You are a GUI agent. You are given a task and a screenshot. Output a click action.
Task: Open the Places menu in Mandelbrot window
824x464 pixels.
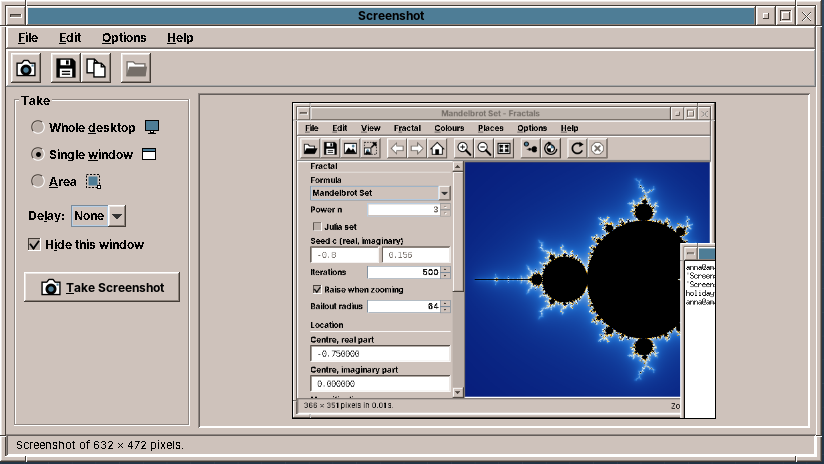(491, 128)
